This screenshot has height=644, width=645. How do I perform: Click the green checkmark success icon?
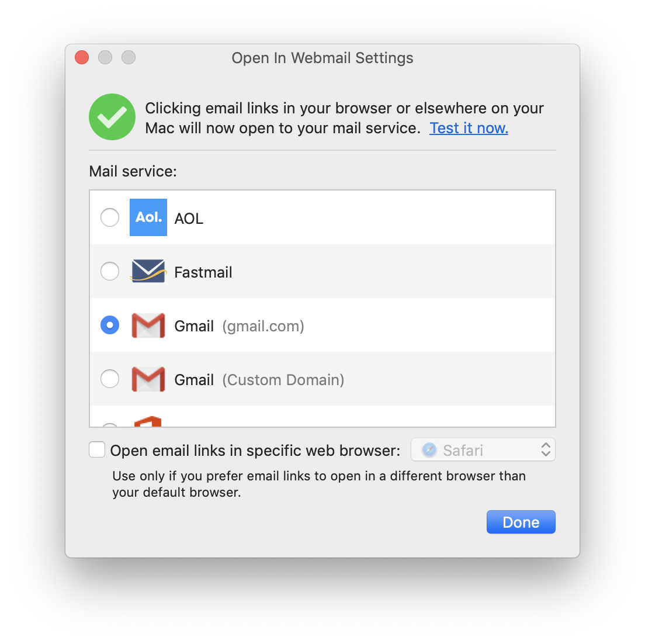(x=112, y=117)
